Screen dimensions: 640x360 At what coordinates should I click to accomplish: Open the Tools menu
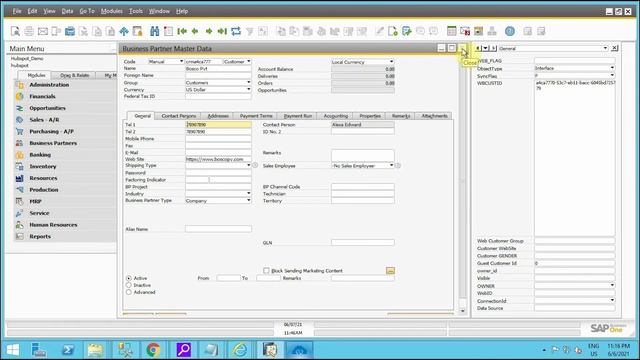point(136,11)
